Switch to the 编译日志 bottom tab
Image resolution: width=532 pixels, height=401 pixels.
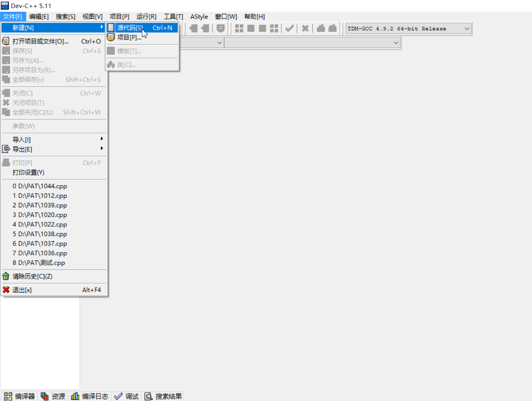pyautogui.click(x=89, y=396)
